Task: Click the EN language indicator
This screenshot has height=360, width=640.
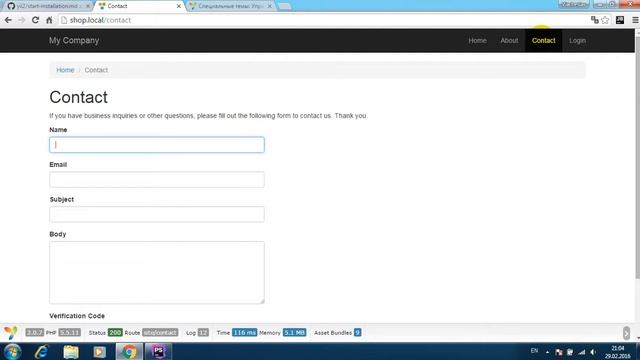Action: pyautogui.click(x=534, y=351)
